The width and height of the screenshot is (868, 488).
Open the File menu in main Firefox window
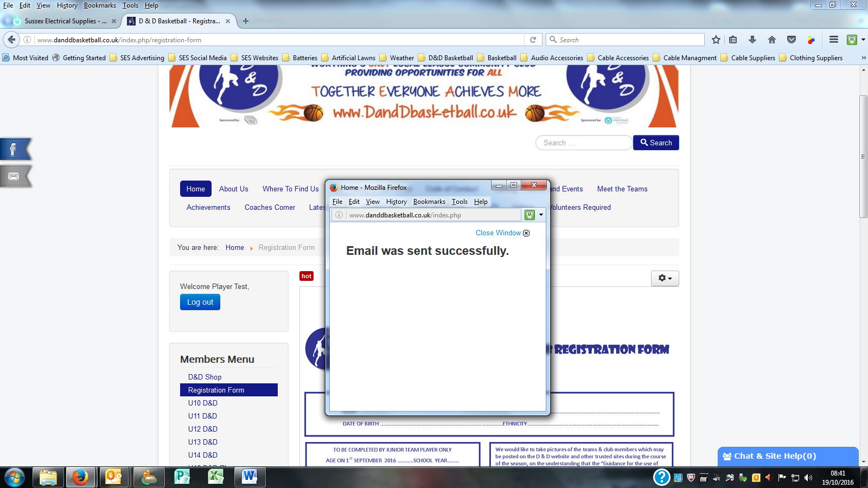tap(8, 5)
